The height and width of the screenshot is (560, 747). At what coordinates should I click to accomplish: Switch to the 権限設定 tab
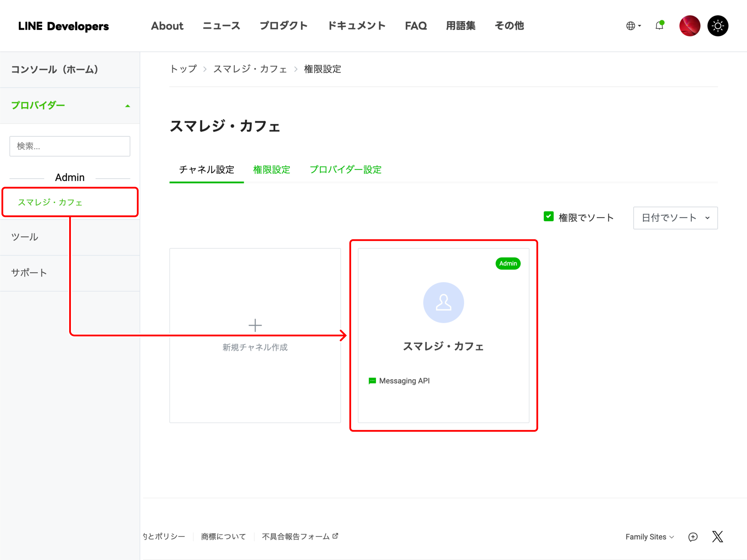tap(272, 170)
